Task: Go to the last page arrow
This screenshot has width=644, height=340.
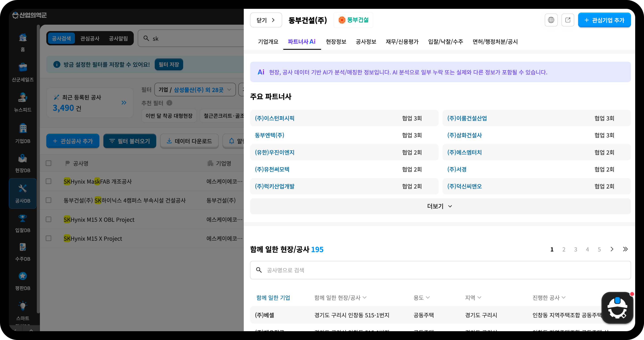Action: coord(625,249)
